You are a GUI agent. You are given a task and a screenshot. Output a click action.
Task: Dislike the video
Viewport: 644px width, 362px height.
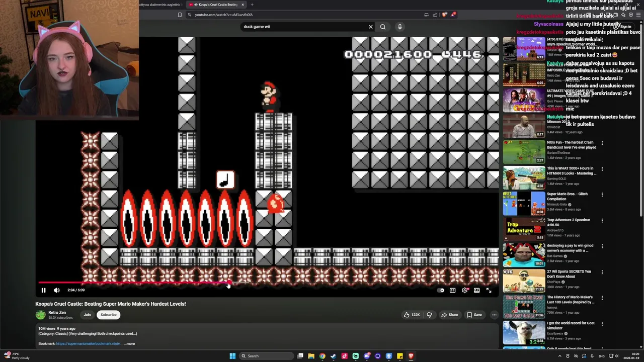coord(429,315)
